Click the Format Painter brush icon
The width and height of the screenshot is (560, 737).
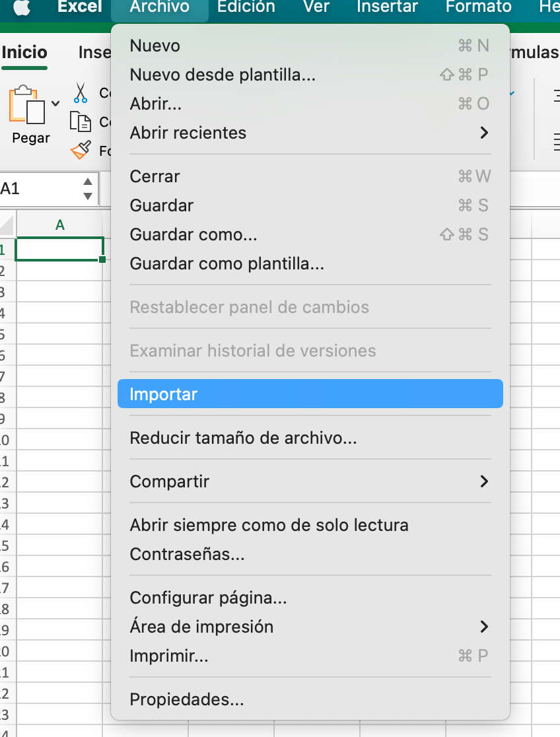tap(81, 151)
